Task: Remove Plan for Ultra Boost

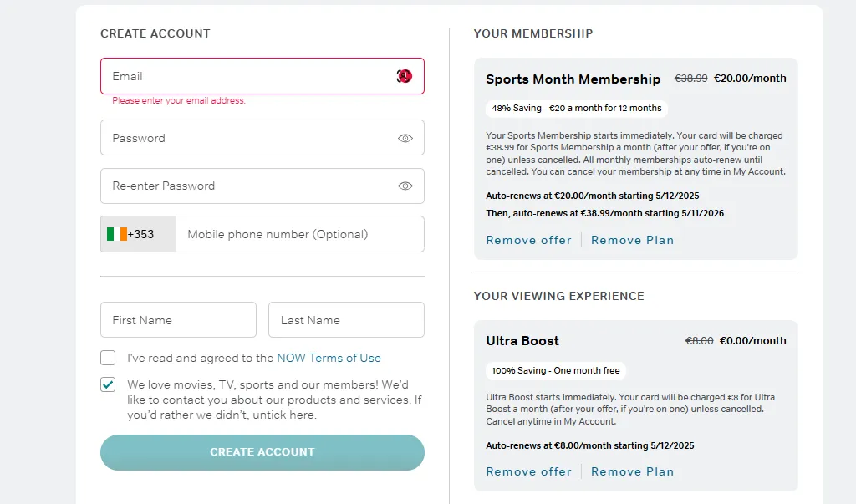Action: (632, 471)
